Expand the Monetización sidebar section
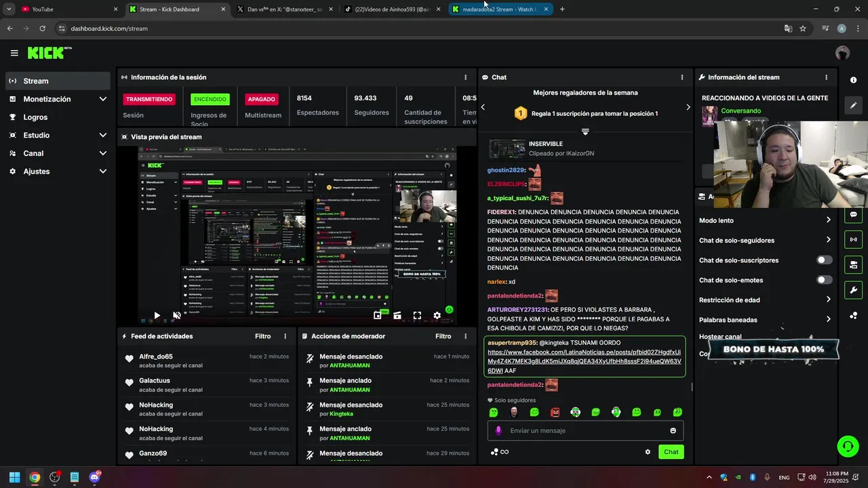The width and height of the screenshot is (868, 488). tap(58, 99)
